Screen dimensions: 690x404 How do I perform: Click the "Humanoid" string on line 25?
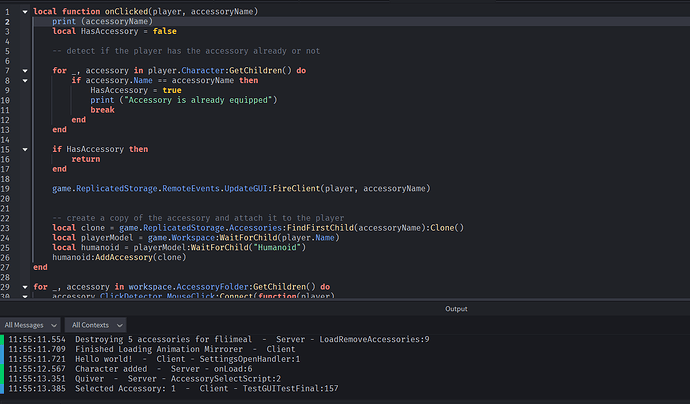(277, 247)
